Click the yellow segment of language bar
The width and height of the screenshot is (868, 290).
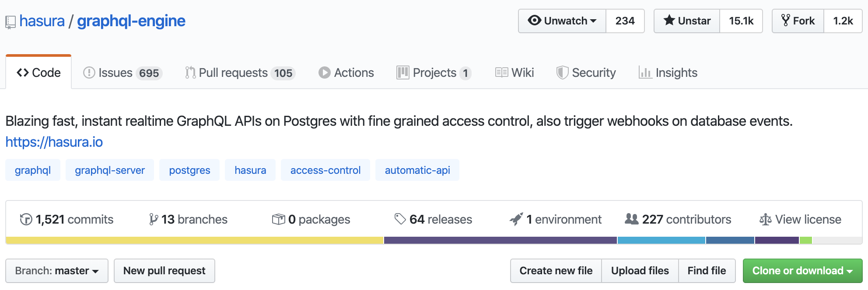pyautogui.click(x=195, y=240)
